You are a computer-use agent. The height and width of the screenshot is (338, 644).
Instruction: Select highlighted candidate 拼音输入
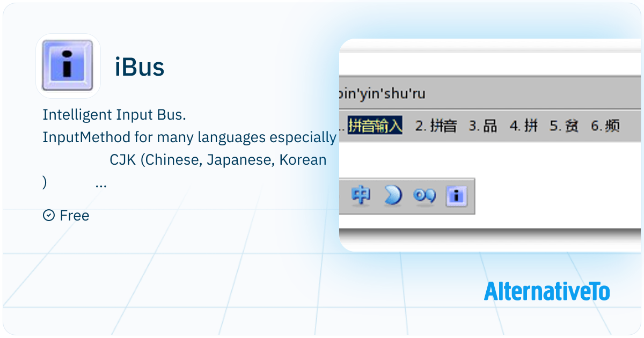pyautogui.click(x=375, y=126)
